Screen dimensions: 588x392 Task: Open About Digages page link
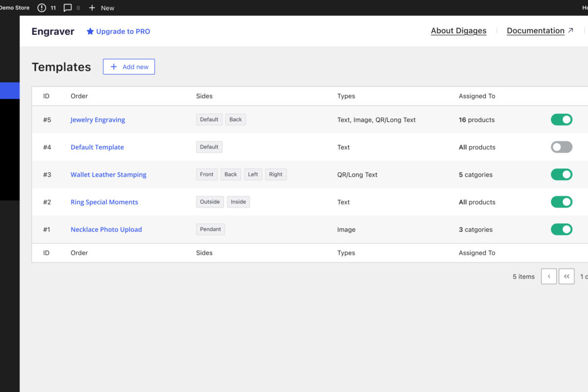pyautogui.click(x=459, y=30)
